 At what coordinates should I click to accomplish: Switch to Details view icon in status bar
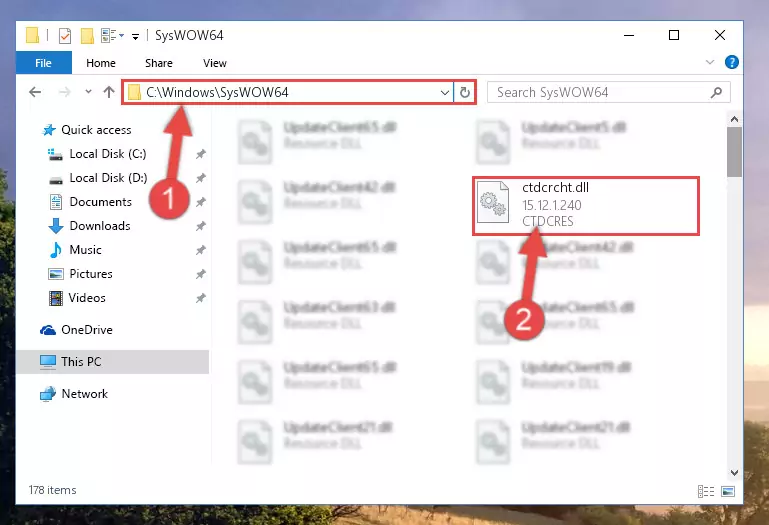coord(706,491)
